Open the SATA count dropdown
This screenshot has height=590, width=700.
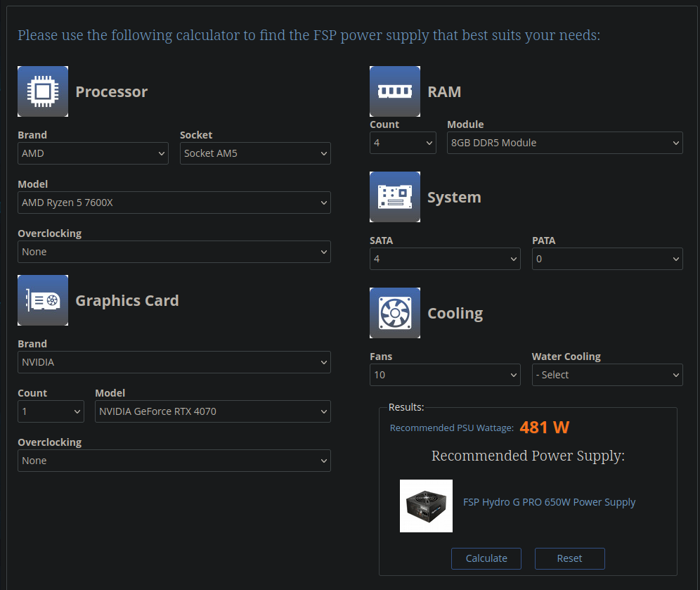(445, 259)
